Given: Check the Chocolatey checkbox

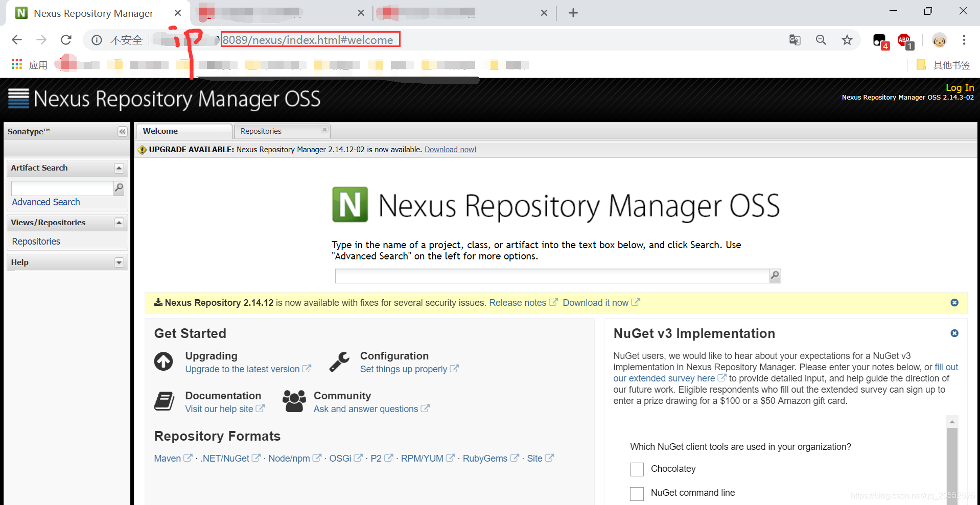Looking at the screenshot, I should [x=637, y=469].
